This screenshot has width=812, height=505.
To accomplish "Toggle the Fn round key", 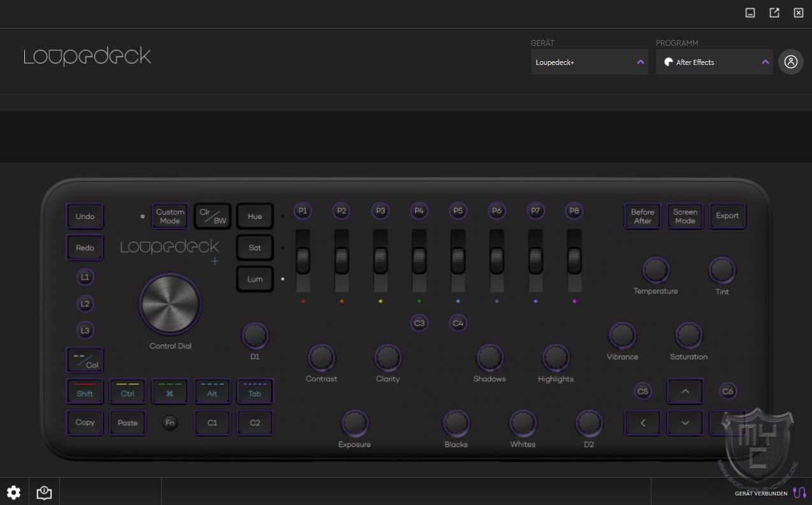I will tap(170, 423).
